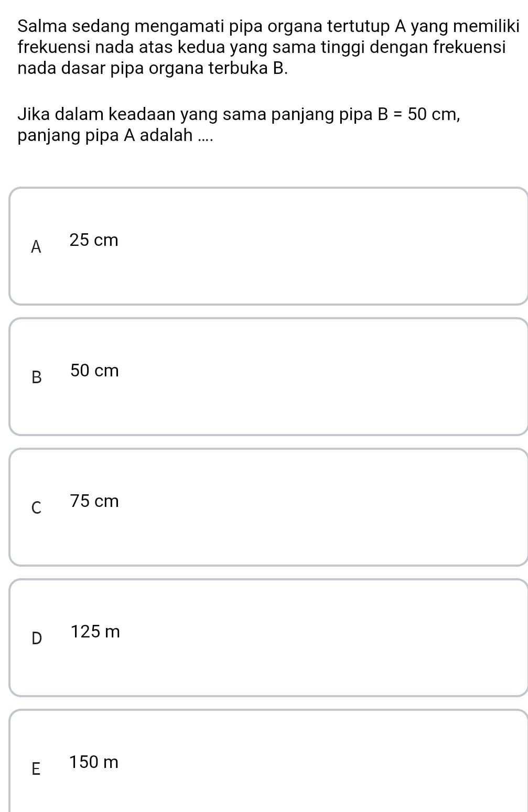The image size is (528, 812).
Task: Choose answer option D, 125 m
Action: coord(268,637)
